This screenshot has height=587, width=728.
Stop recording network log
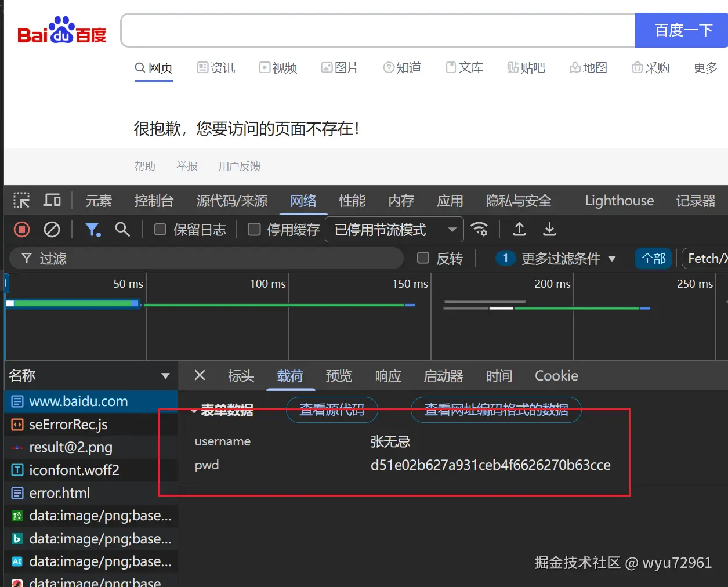pyautogui.click(x=22, y=230)
